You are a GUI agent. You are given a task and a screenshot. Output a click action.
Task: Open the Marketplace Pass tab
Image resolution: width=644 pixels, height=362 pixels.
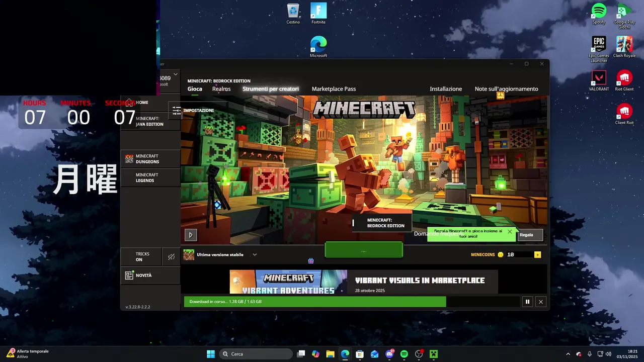(334, 89)
